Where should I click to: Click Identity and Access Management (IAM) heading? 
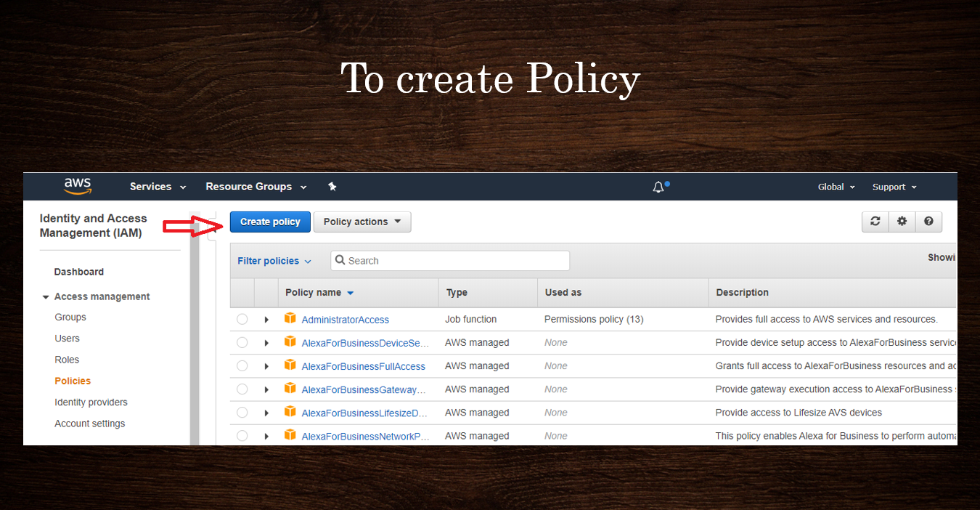(93, 225)
